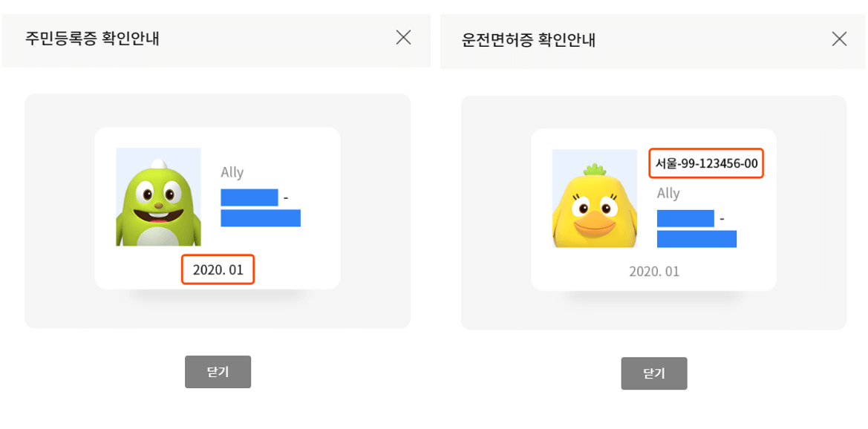This screenshot has width=868, height=429.
Task: Click the green dino mascot photo on resident card
Action: [x=160, y=197]
